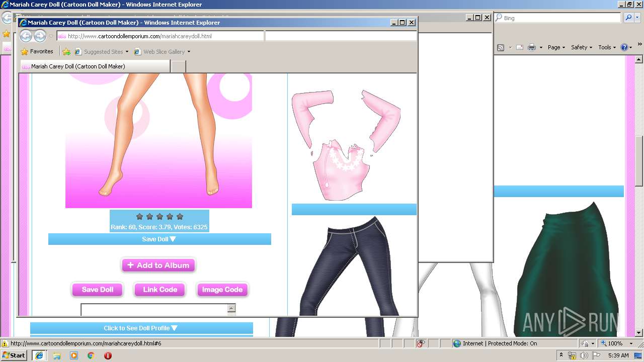Open Windows Explorer folder in the taskbar

pos(57,355)
